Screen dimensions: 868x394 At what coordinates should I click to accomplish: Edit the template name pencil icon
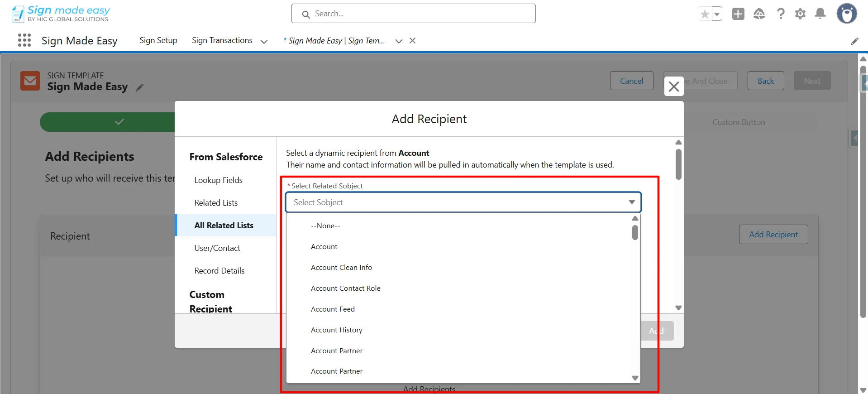(140, 87)
